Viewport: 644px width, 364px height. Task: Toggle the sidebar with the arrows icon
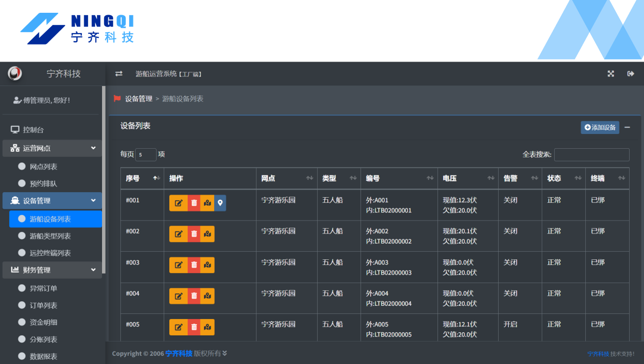click(x=118, y=74)
